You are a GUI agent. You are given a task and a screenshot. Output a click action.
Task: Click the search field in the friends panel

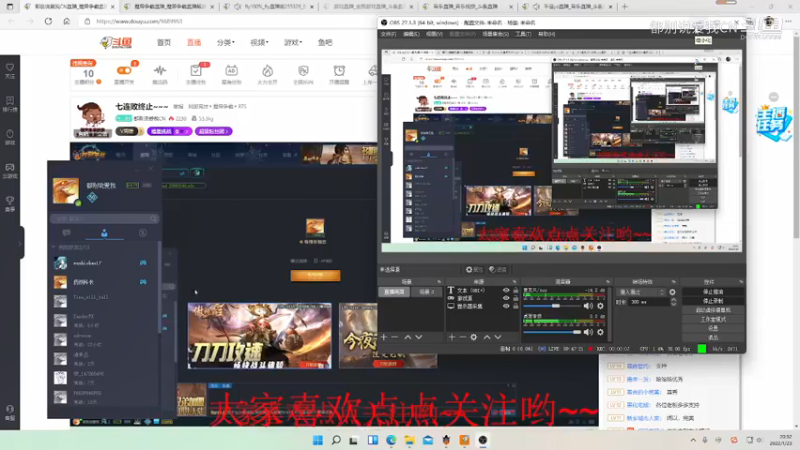point(105,218)
